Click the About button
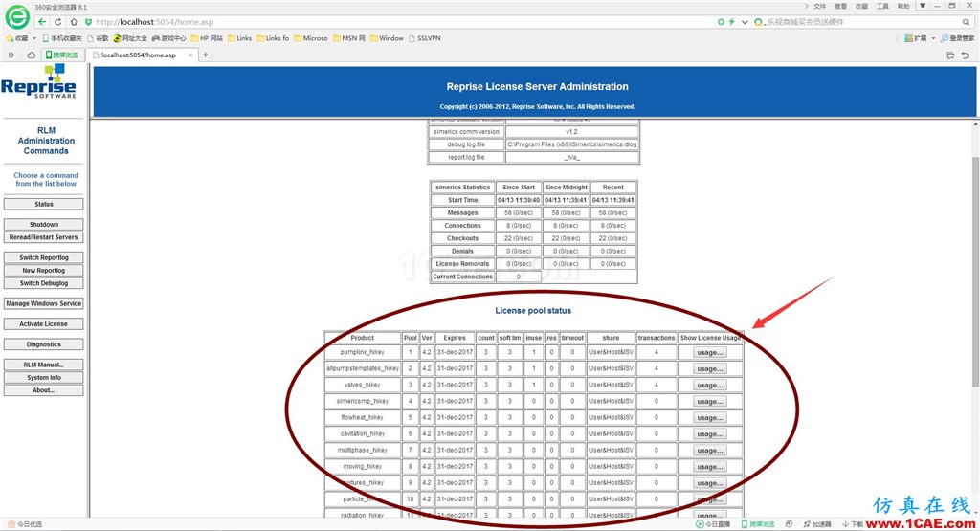This screenshot has width=980, height=531. pyautogui.click(x=44, y=390)
